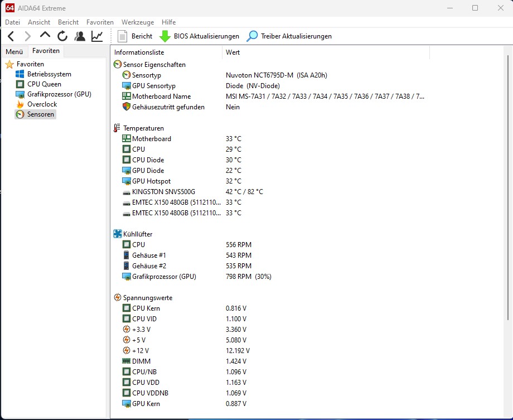Image resolution: width=513 pixels, height=420 pixels.
Task: Select the Favoriten tab
Action: click(x=46, y=51)
